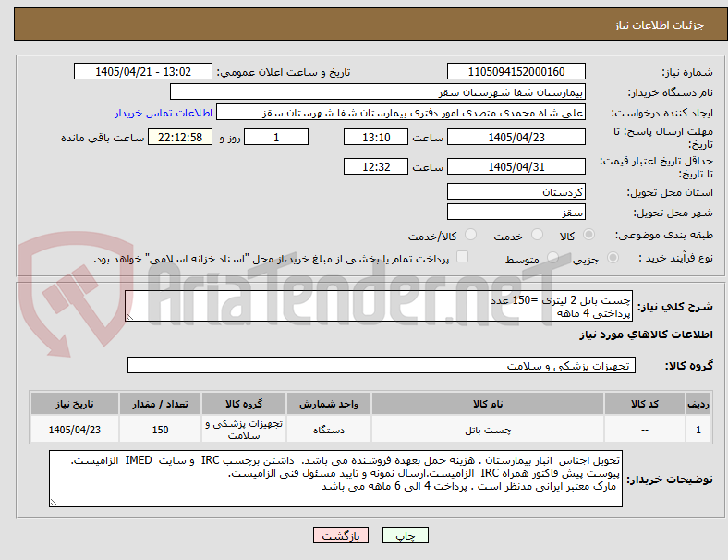Click the buyer notes text area

click(335, 479)
